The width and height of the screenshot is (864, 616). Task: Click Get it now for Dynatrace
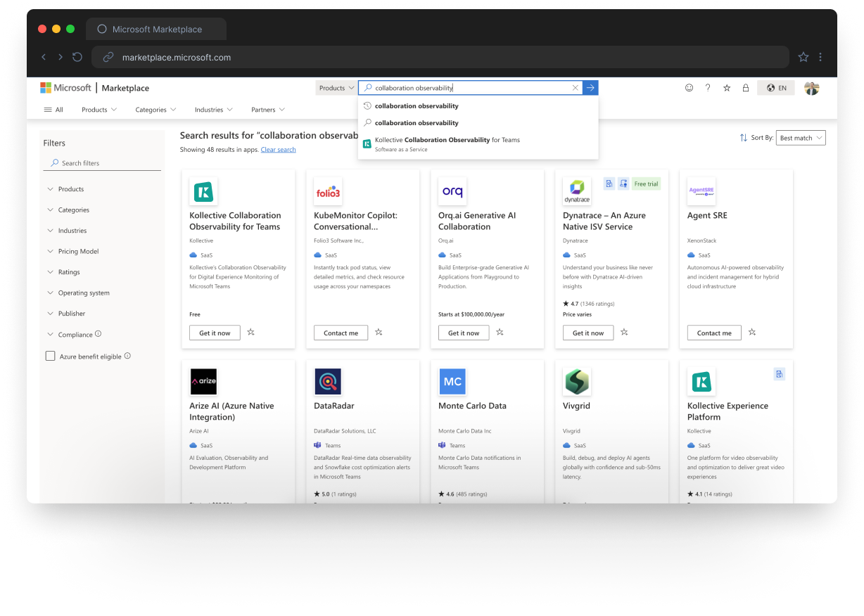point(588,333)
